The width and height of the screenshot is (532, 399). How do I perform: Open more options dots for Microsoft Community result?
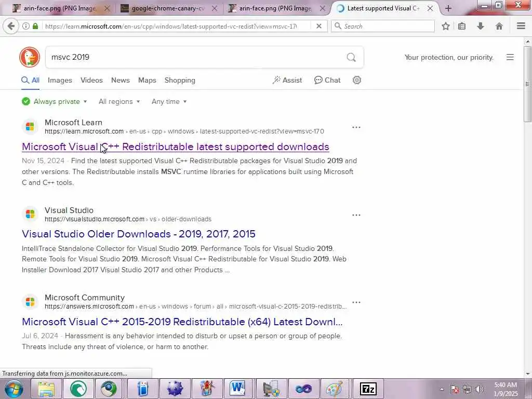tap(356, 302)
